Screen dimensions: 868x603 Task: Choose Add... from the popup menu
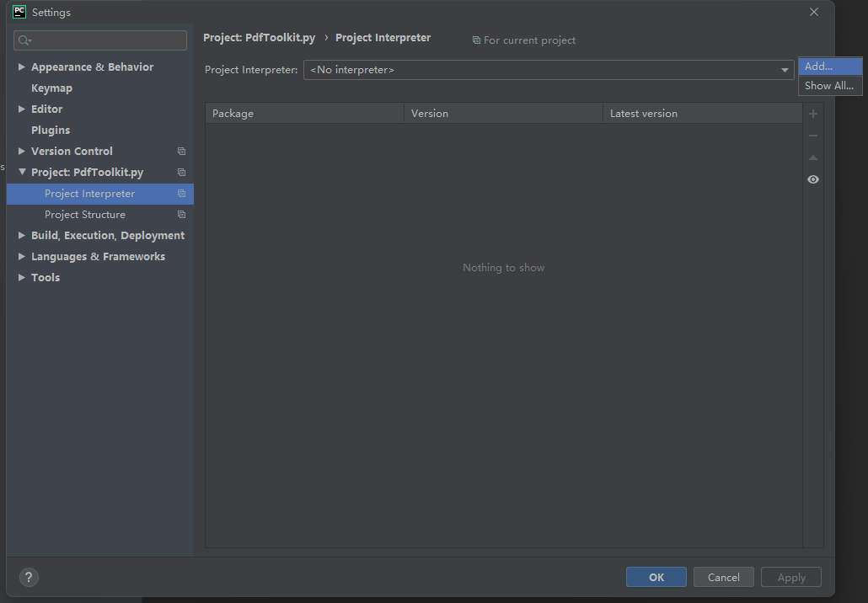[830, 66]
